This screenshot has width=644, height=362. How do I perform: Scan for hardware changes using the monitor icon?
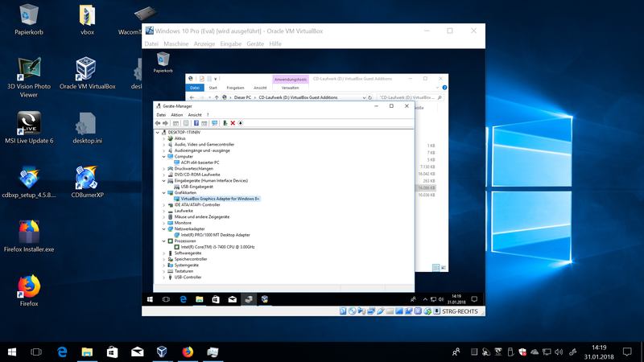[x=214, y=123]
